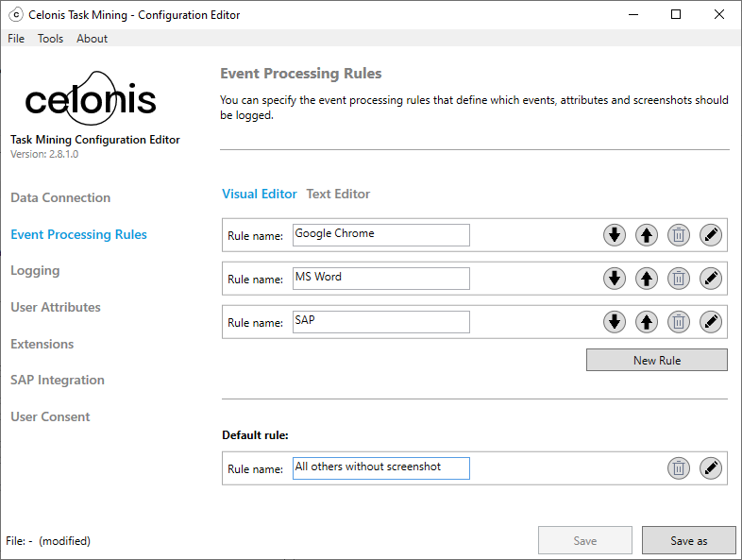The height and width of the screenshot is (560, 742).
Task: Move Google Chrome rule down
Action: tap(615, 235)
